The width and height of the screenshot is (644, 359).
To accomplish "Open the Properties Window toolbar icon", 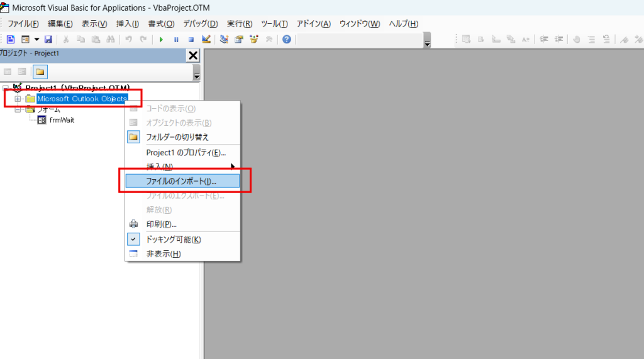I will tap(239, 39).
